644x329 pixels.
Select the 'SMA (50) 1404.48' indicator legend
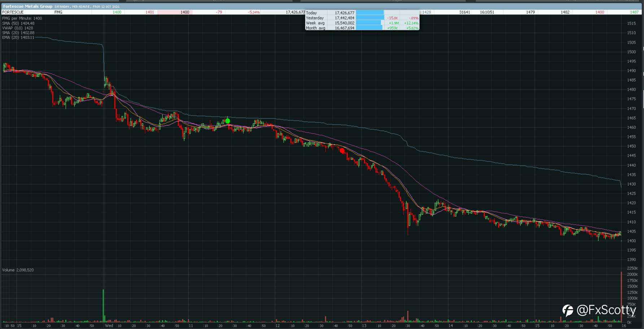(18, 23)
